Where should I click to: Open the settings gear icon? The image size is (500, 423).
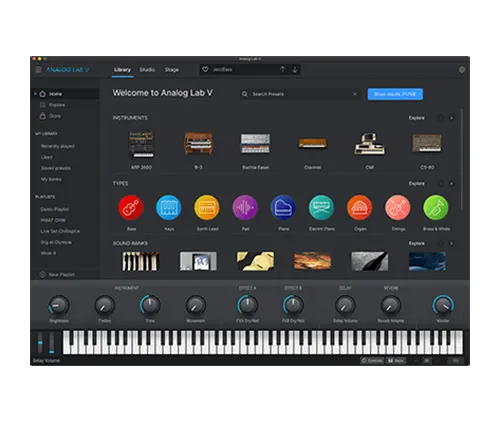pyautogui.click(x=462, y=70)
